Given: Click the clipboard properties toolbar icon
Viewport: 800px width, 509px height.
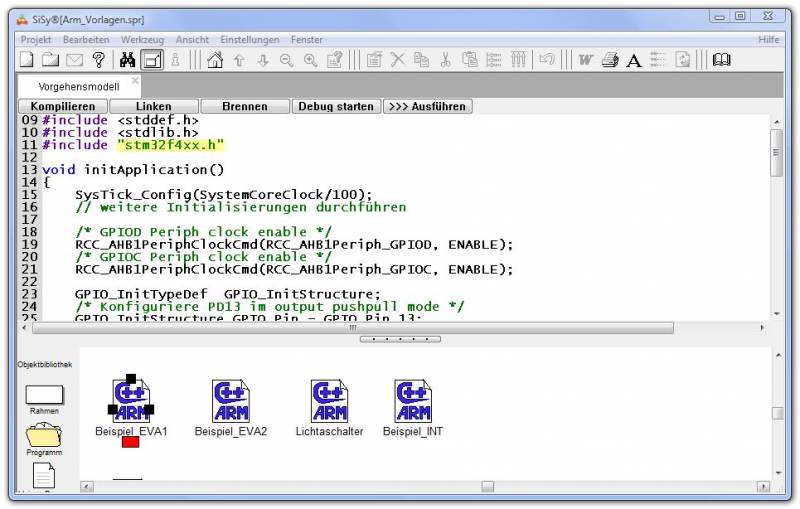Looking at the screenshot, I should [x=374, y=60].
